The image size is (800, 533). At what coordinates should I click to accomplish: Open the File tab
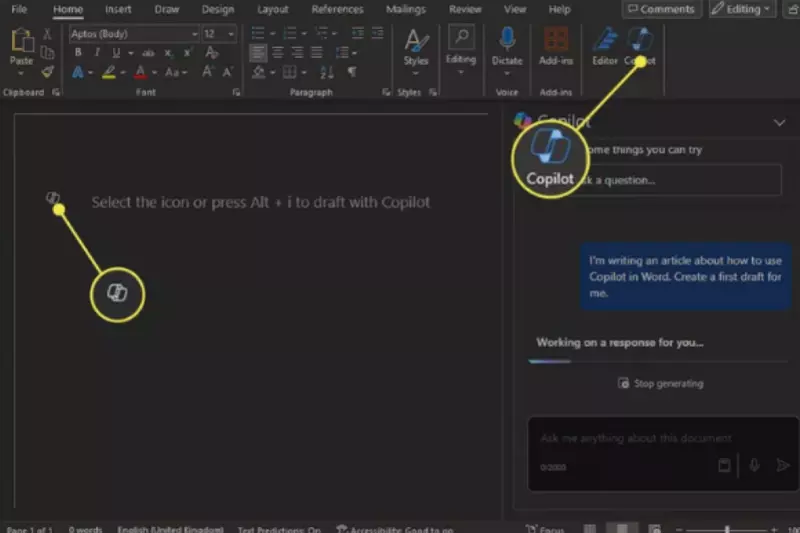19,9
